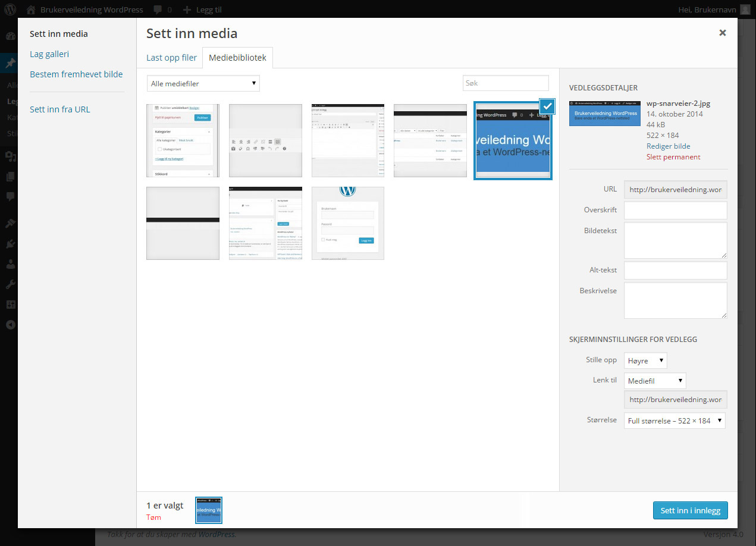Choose Sett inn fra URL option
The height and width of the screenshot is (546, 756).
[60, 109]
